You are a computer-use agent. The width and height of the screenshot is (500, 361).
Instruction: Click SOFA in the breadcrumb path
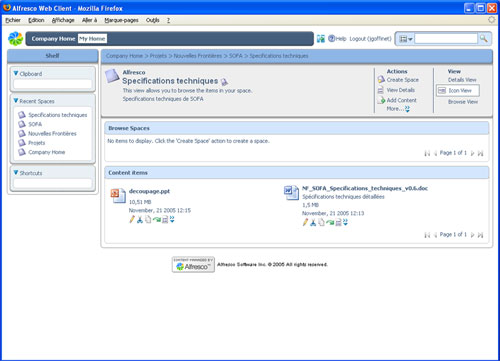[x=236, y=56]
